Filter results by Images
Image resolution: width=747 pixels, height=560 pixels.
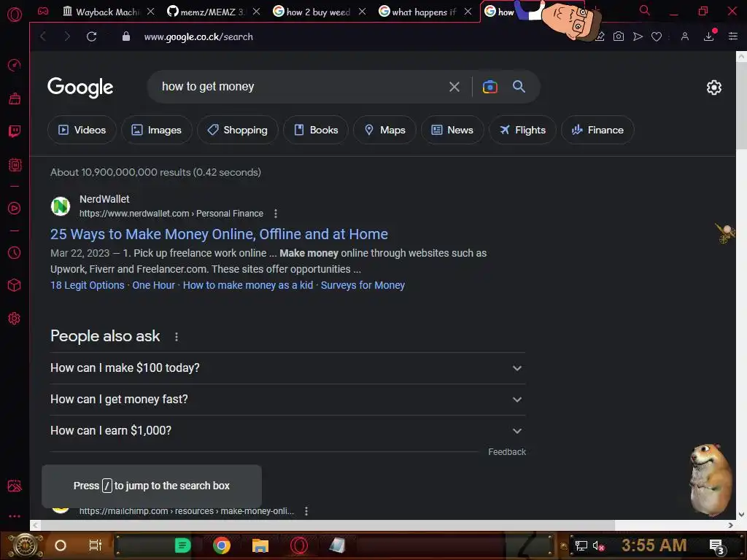click(x=157, y=130)
